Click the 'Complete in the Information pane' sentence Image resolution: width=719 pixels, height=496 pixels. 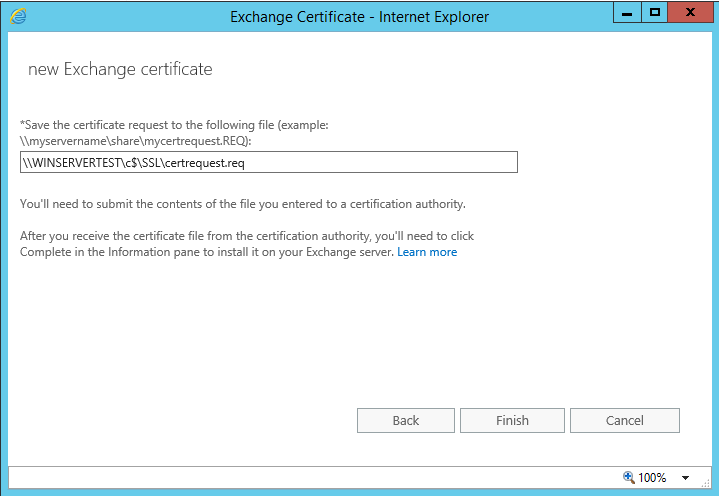(206, 252)
